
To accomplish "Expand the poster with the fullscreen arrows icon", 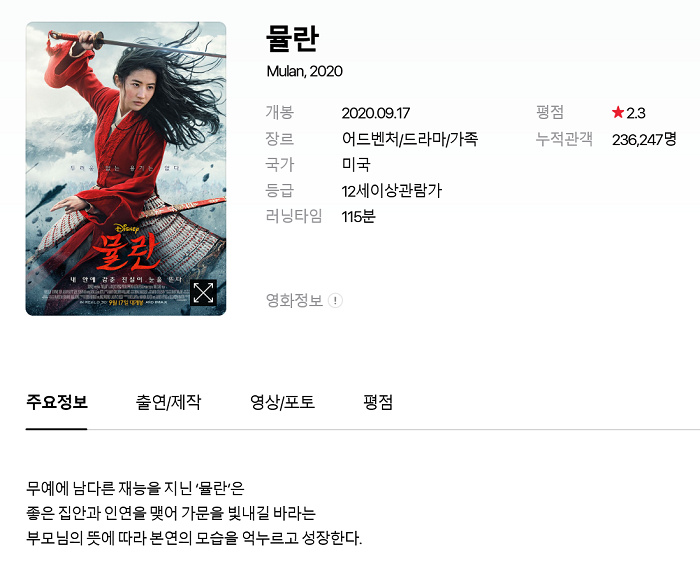I will click(x=203, y=293).
